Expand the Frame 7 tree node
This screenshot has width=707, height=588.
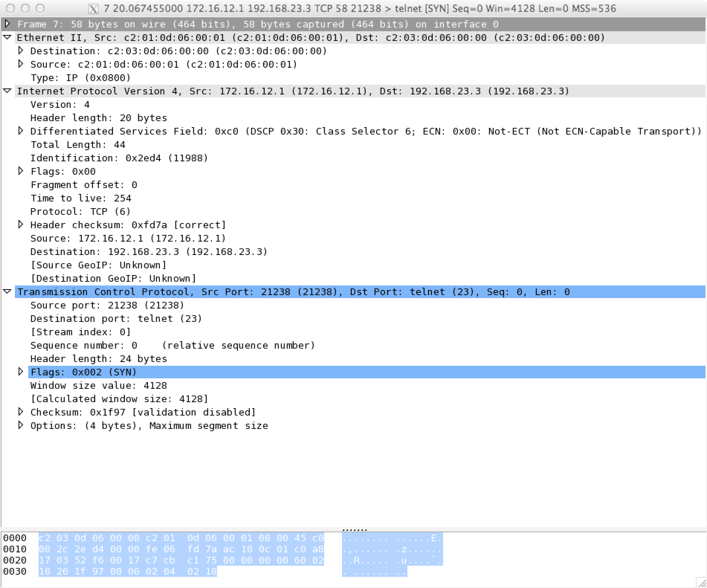pos(7,24)
